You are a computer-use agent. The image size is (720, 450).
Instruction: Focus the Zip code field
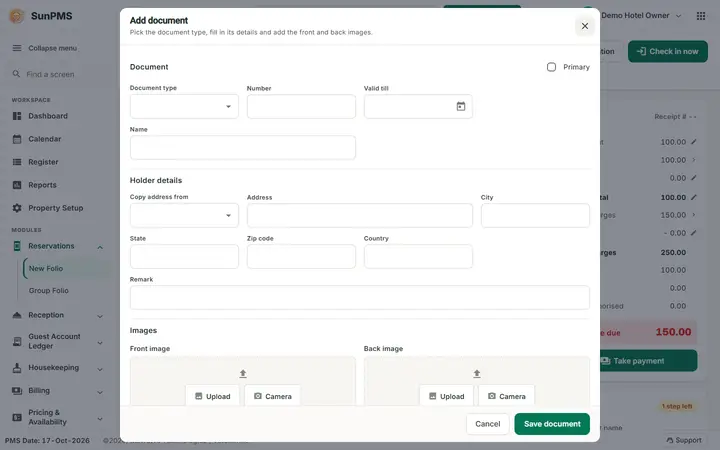click(301, 256)
